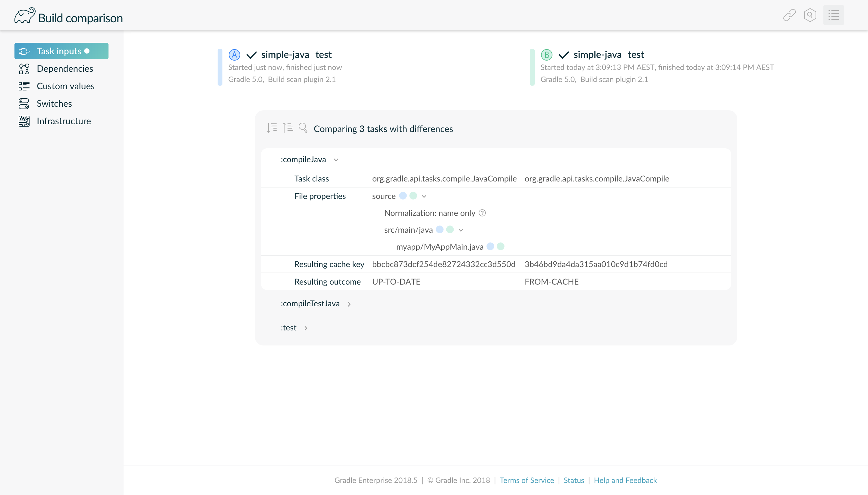Click collapse all tasks icon
Image resolution: width=868 pixels, height=495 pixels.
[x=288, y=128]
